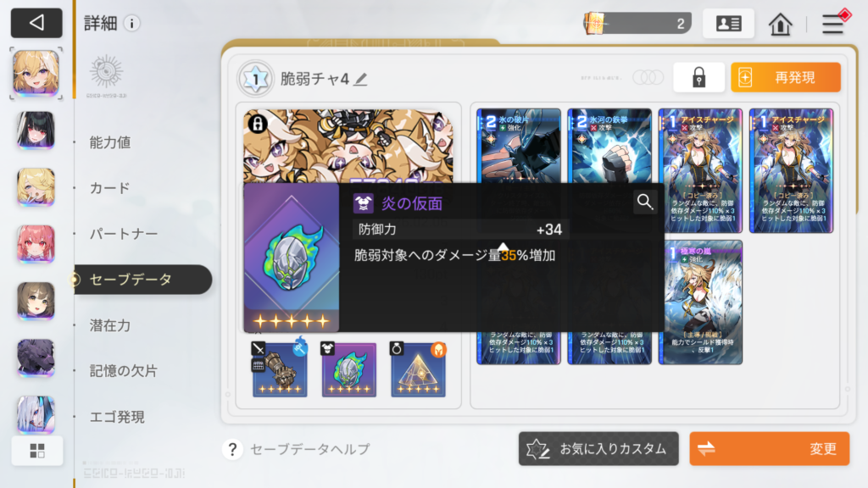Screen dimensions: 868x488
Task: Open the character grid view icon
Action: [x=37, y=451]
